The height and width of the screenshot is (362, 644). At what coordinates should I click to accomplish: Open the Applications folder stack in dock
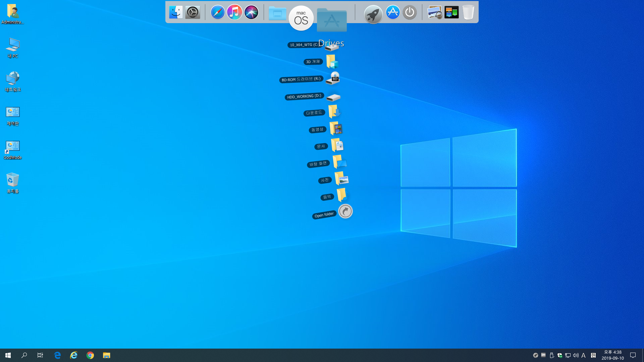pyautogui.click(x=332, y=20)
